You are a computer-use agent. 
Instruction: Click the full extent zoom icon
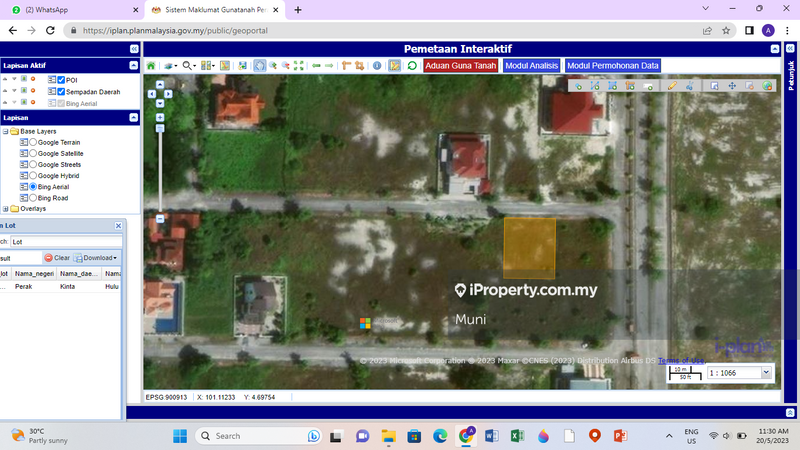[x=298, y=66]
